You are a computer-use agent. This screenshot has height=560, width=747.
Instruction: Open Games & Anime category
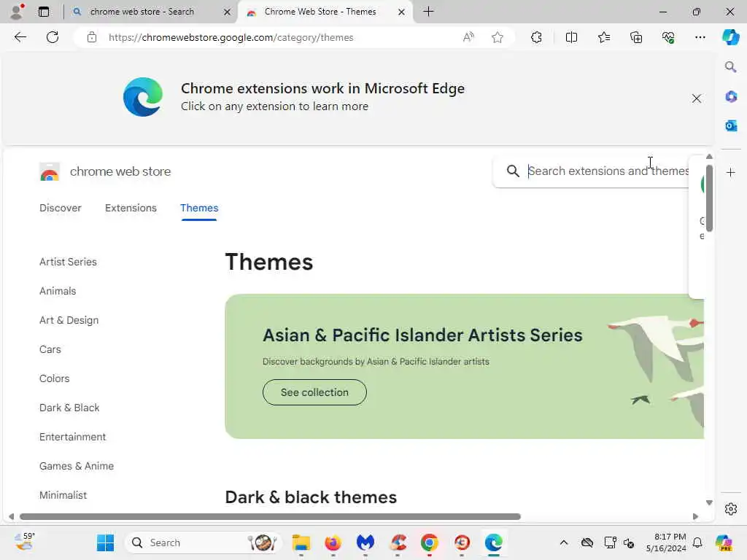(x=77, y=466)
